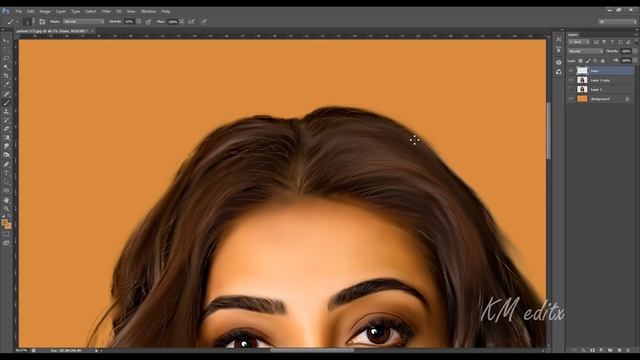Select the Dodge tool
This screenshot has width=640, height=360.
pyautogui.click(x=6, y=155)
